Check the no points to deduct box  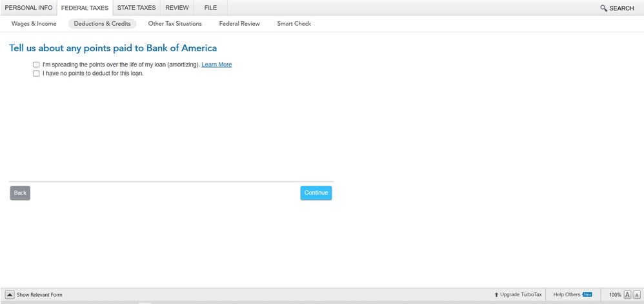tap(36, 74)
